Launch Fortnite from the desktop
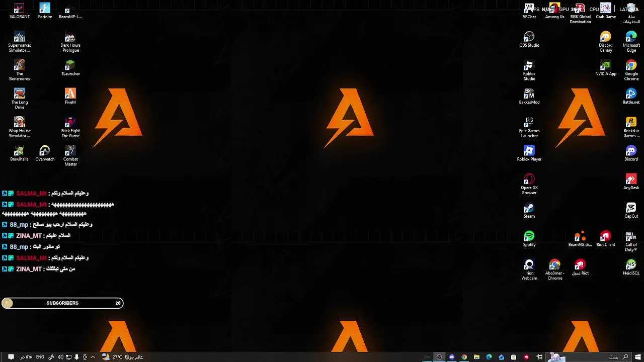 click(45, 11)
